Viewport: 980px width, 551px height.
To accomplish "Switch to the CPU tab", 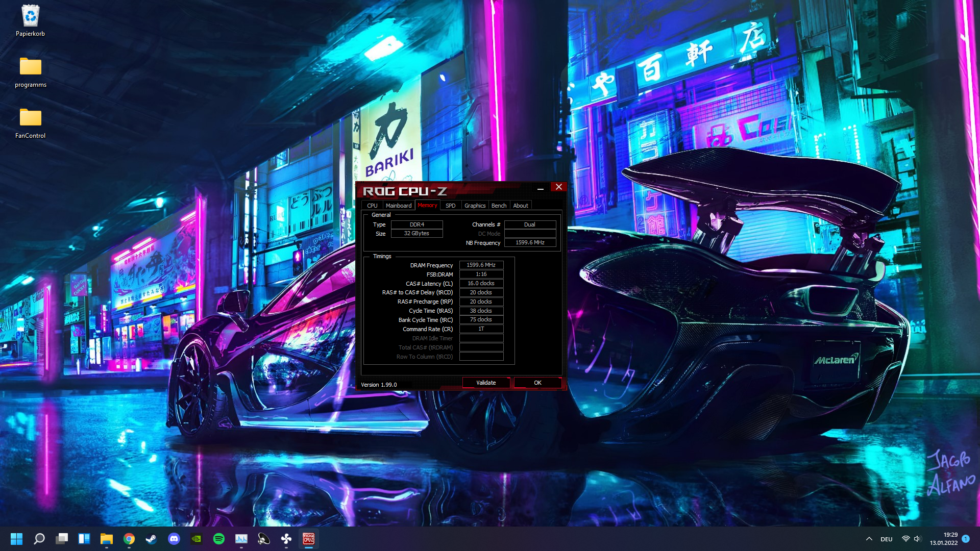I will [372, 206].
